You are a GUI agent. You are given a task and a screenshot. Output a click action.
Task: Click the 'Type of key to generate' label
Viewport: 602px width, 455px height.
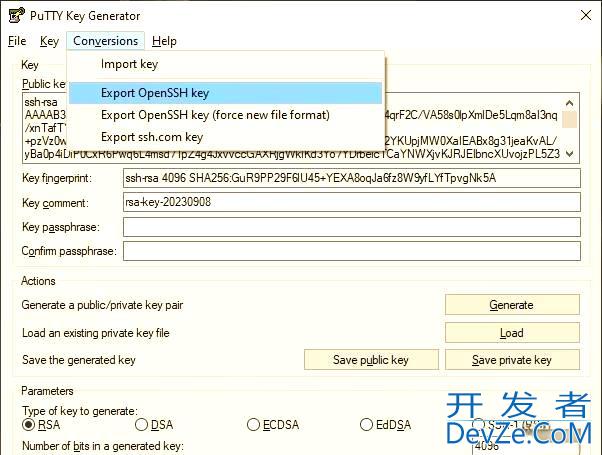click(x=79, y=411)
